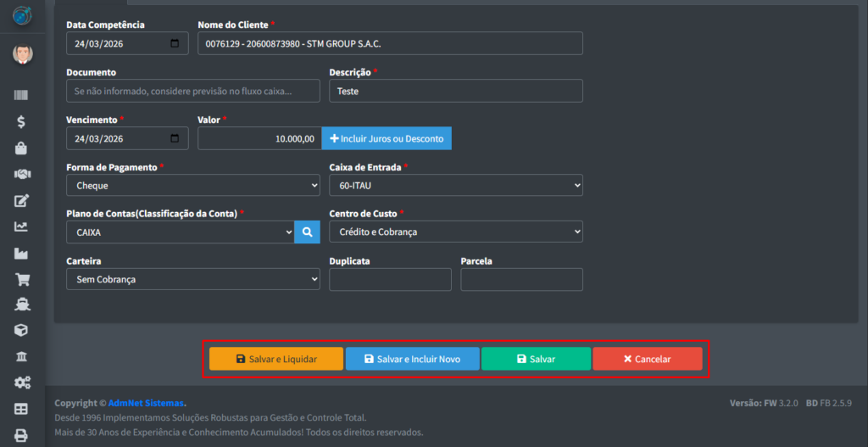Screen dimensions: 868x447
Task: Open the Carteira dropdown
Action: [193, 279]
